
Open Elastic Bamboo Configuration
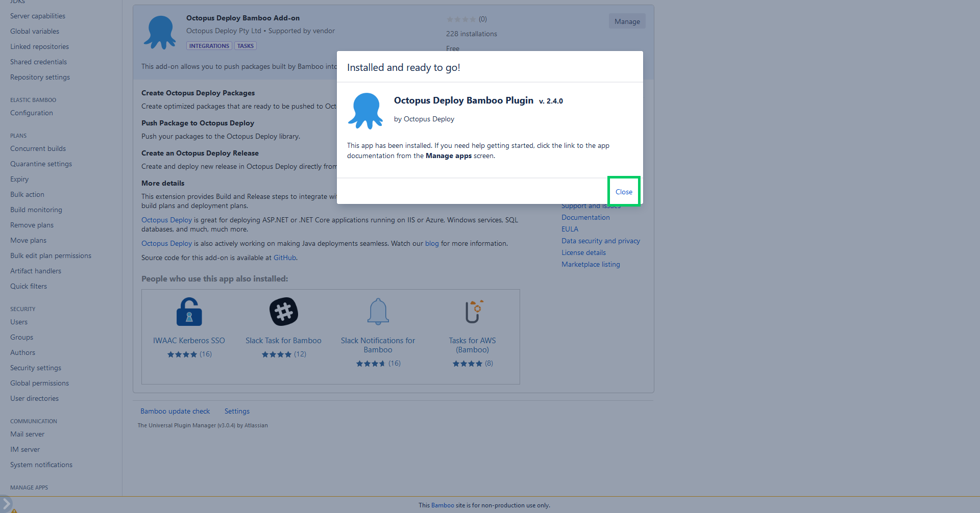click(32, 113)
